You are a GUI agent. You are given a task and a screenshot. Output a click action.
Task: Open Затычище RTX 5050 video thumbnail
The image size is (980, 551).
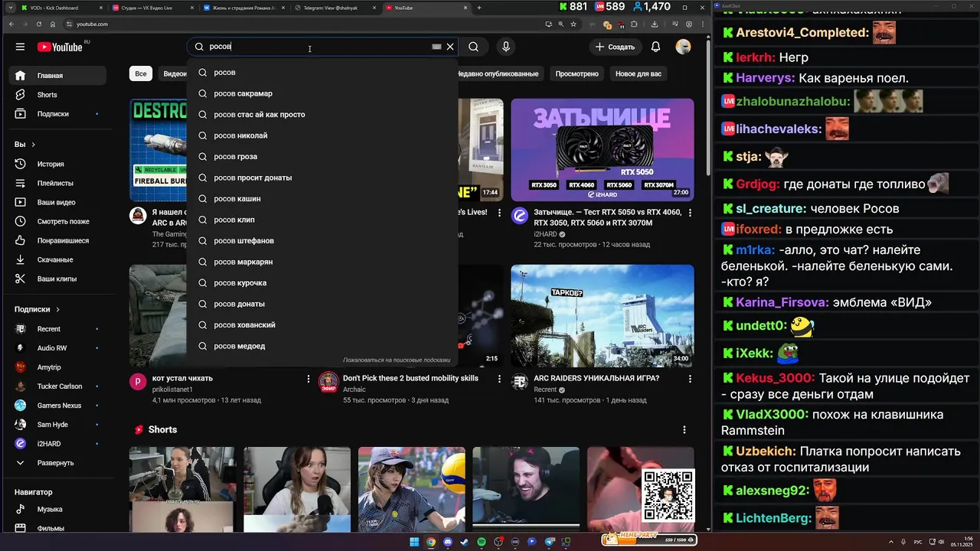click(x=603, y=149)
